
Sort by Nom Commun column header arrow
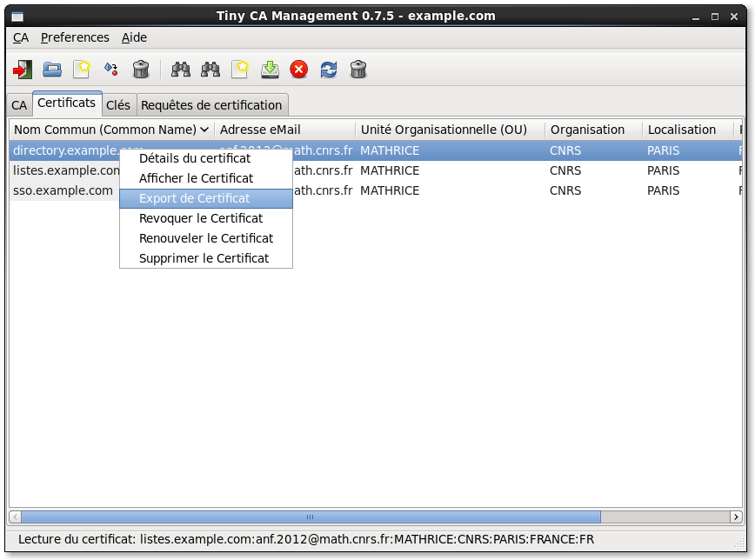click(x=204, y=130)
